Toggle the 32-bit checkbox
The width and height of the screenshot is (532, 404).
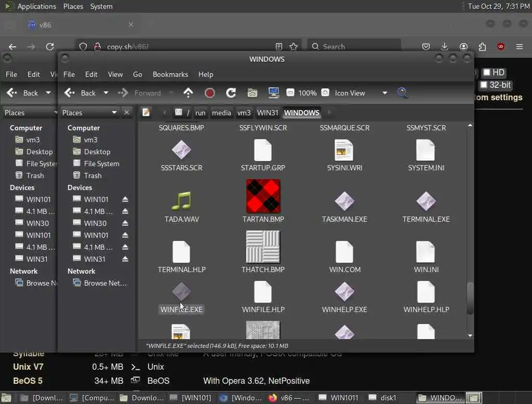[x=484, y=85]
